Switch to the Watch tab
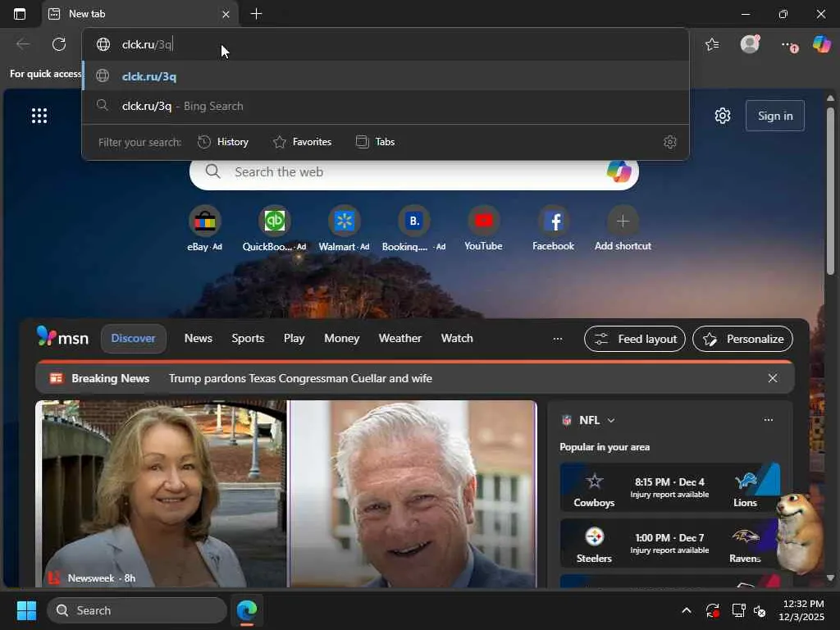Screen dimensions: 840x630 [x=457, y=339]
